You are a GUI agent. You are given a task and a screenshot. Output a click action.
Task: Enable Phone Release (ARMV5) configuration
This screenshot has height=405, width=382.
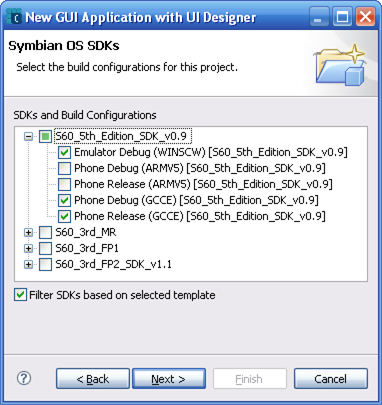(x=64, y=184)
